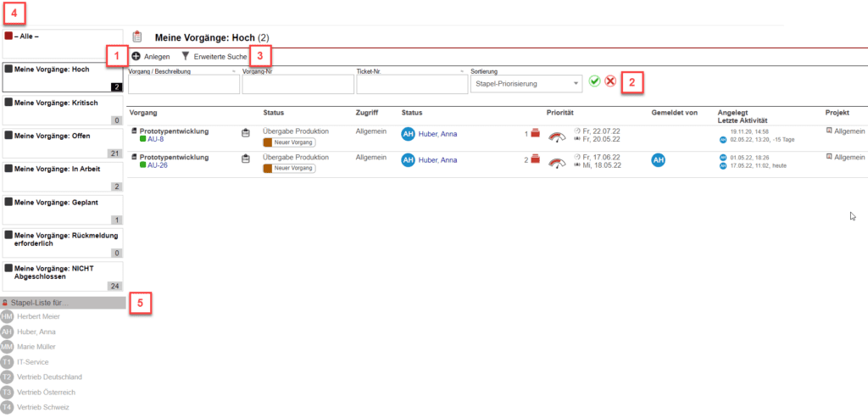Viewport: 868px width, 418px height.
Task: Click the clipboard icon beside page title
Action: tap(138, 36)
